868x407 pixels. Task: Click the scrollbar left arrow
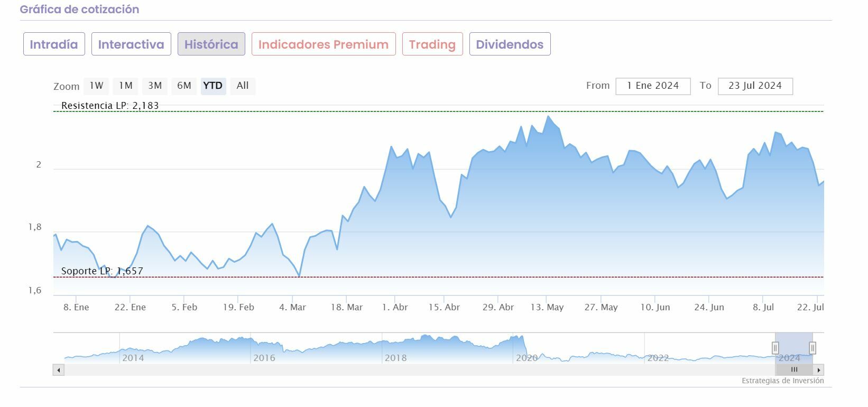[58, 370]
